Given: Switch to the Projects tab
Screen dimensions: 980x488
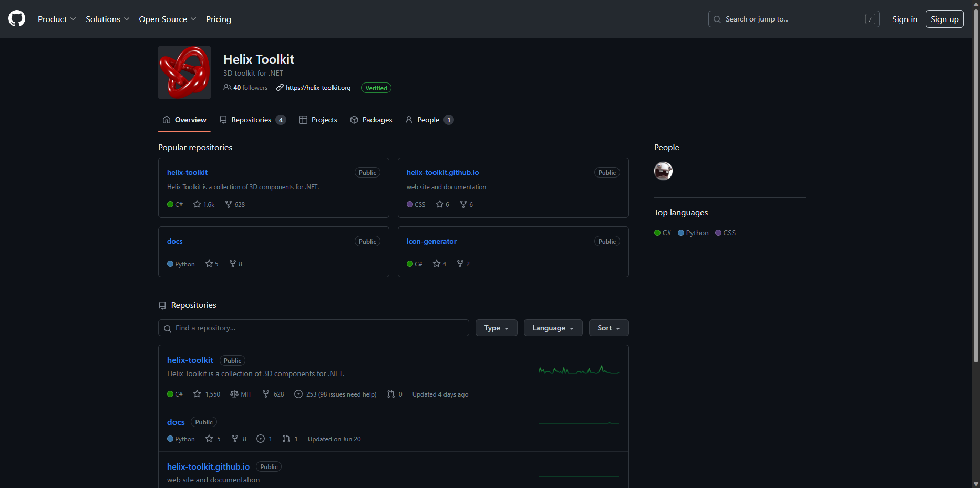Looking at the screenshot, I should click(318, 120).
